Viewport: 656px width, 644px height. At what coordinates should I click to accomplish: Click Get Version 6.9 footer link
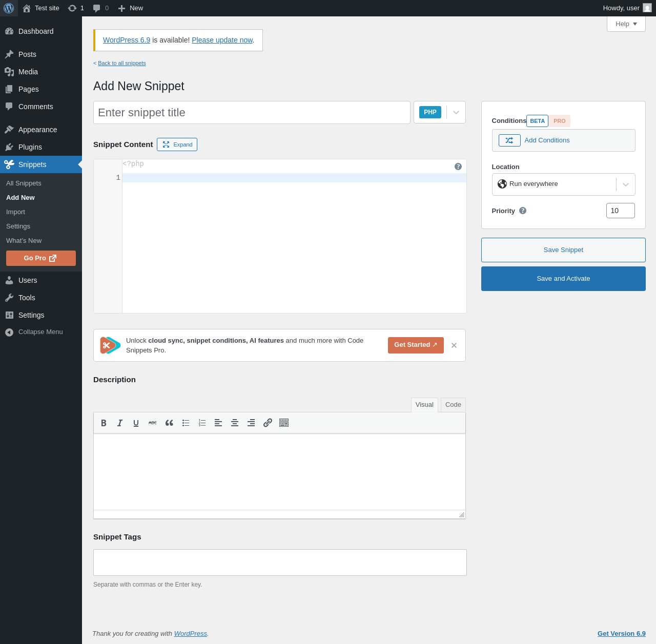(x=622, y=634)
